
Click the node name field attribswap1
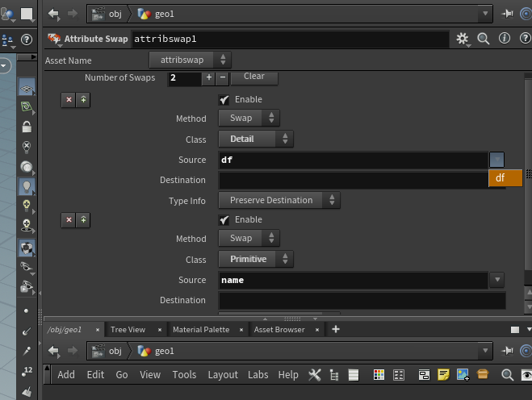[290, 39]
